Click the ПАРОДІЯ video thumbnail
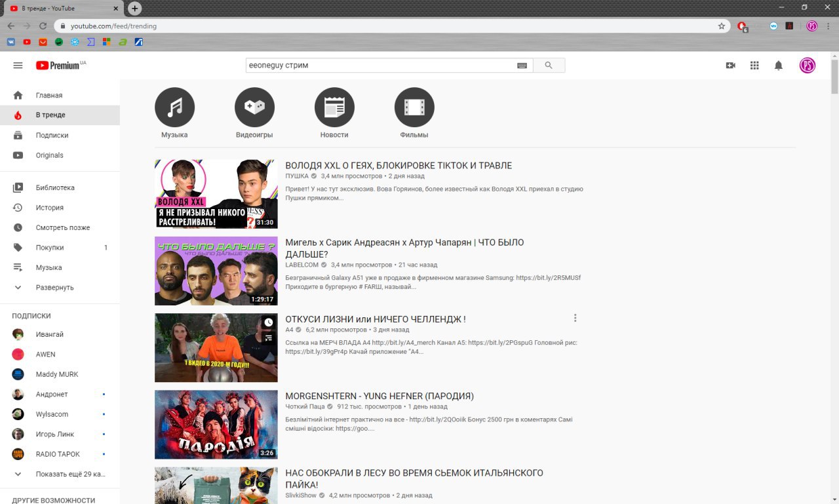The width and height of the screenshot is (839, 504). pos(216,424)
